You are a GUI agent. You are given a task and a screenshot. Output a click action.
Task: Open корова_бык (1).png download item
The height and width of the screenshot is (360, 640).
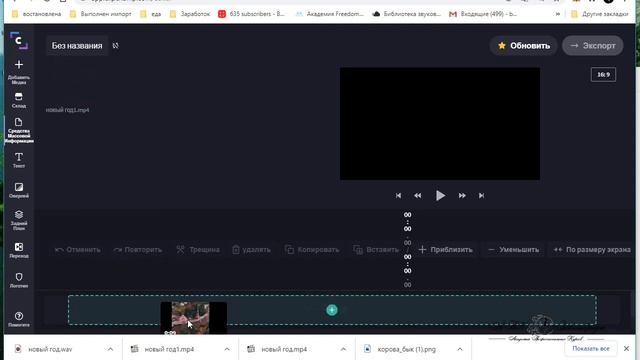407,349
